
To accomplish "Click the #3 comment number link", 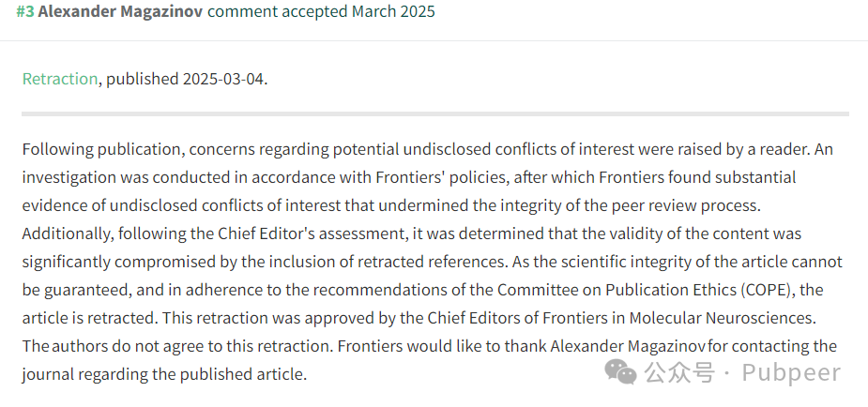I will [x=25, y=11].
